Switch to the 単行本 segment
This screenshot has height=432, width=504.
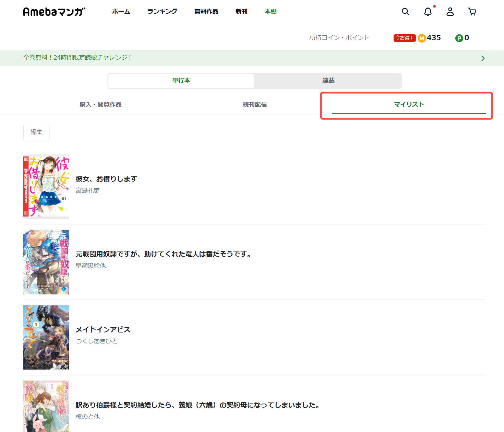(181, 81)
